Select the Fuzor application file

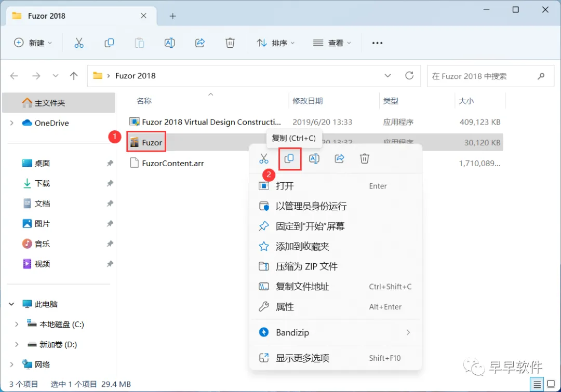click(x=146, y=142)
